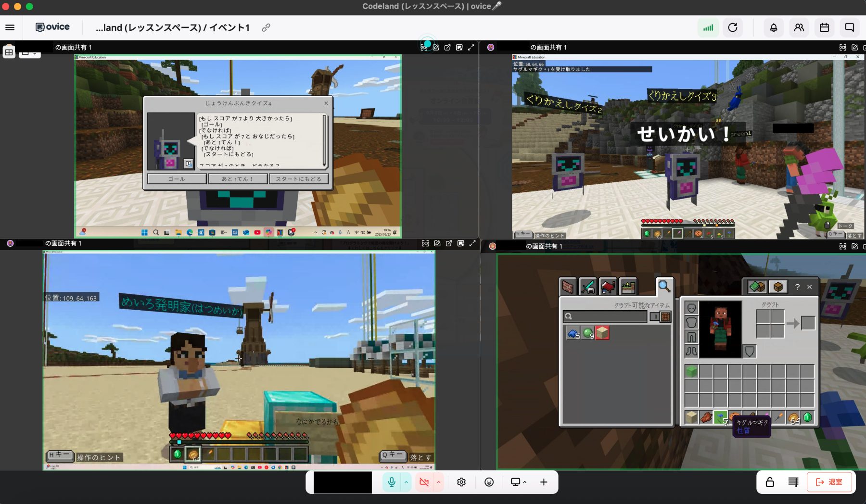Click the reload refresh icon
The image size is (866, 504).
(733, 27)
